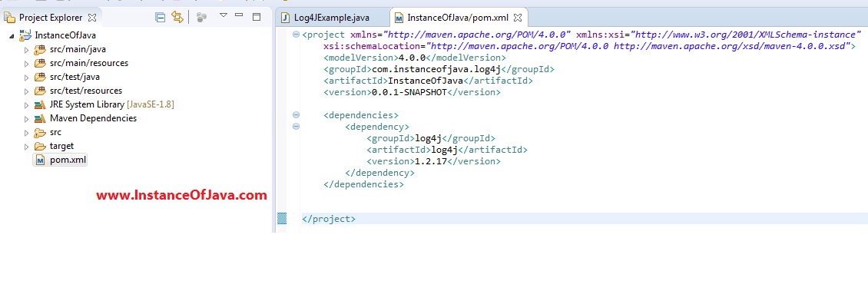Select pom.xml file in tree
868x281 pixels.
68,160
